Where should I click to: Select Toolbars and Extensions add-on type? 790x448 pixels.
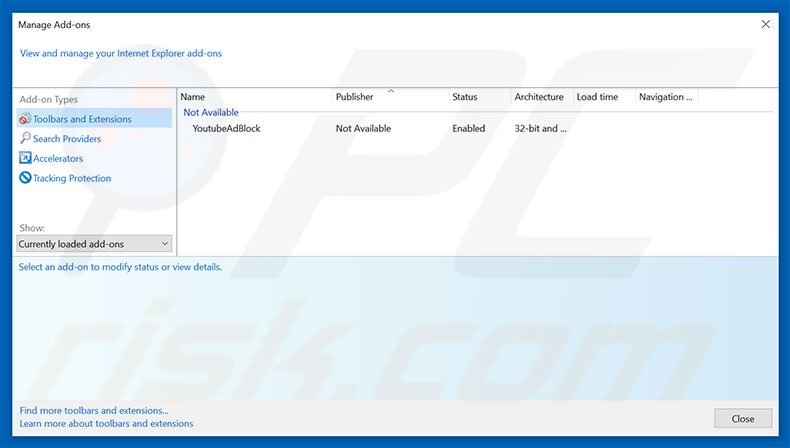pyautogui.click(x=82, y=119)
